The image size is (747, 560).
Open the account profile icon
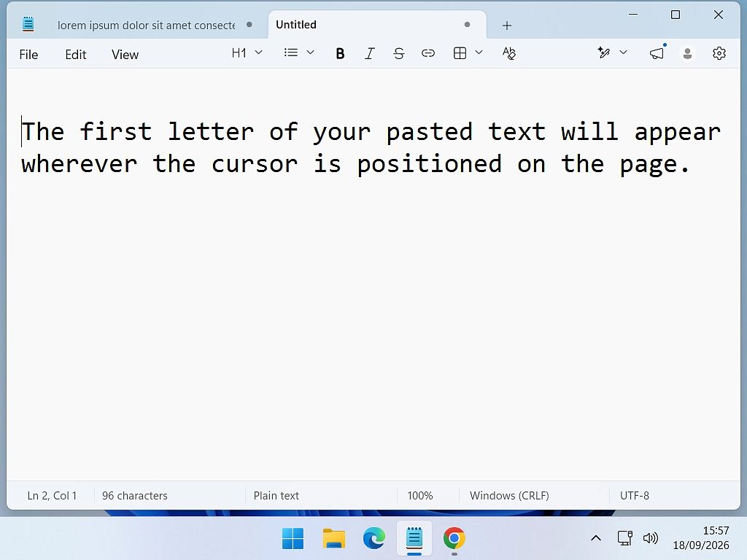[x=687, y=53]
